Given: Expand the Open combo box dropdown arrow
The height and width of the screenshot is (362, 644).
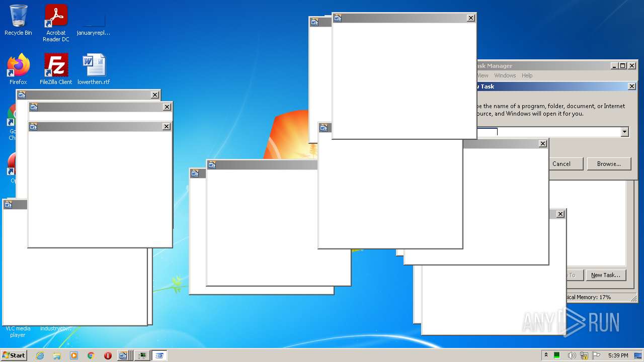Looking at the screenshot, I should click(x=624, y=132).
